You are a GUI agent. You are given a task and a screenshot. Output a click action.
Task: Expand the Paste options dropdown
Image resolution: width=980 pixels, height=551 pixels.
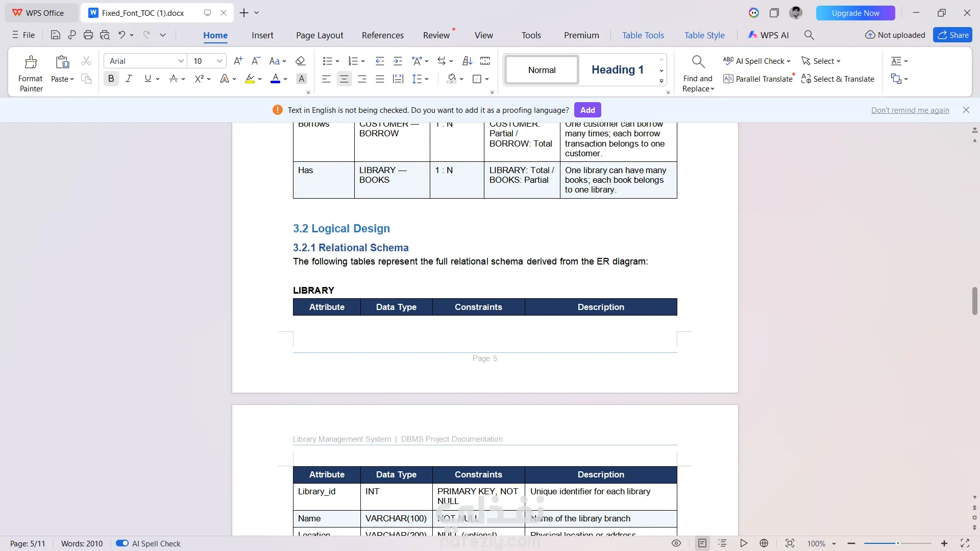72,79
